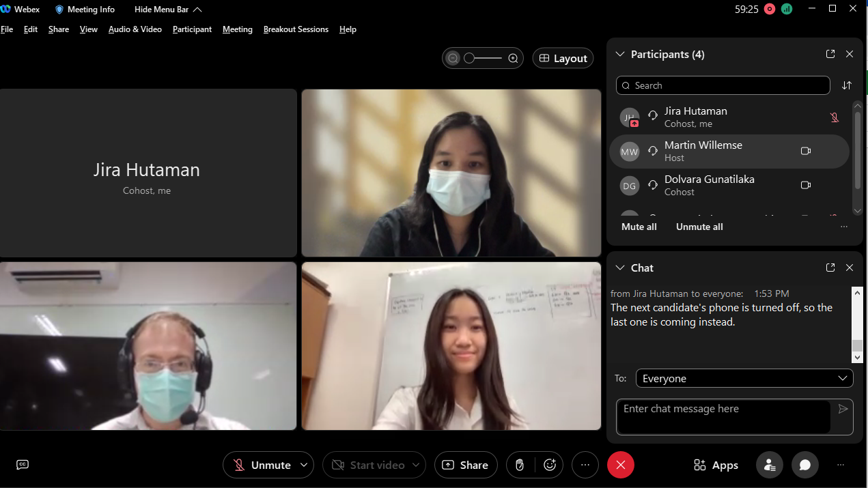Open the Everyone recipient dropdown
The width and height of the screenshot is (868, 488).
point(744,378)
